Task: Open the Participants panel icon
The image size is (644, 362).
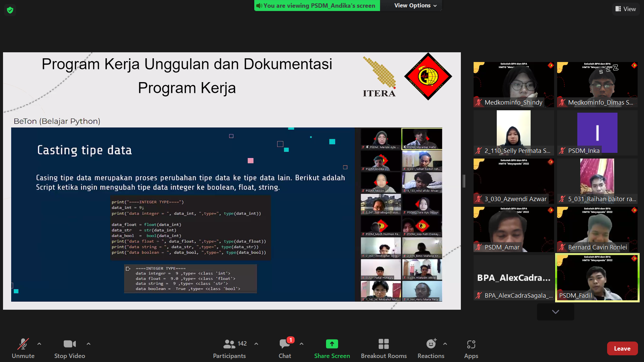Action: pyautogui.click(x=229, y=344)
